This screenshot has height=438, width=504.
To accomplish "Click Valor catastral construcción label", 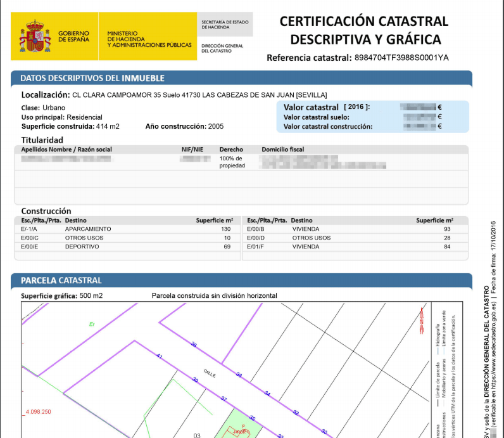I will [328, 127].
